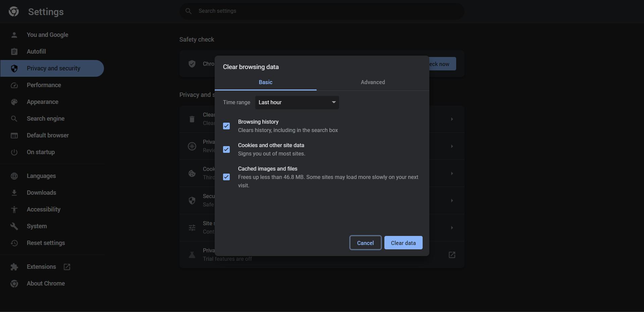Select the Basic tab
Image resolution: width=644 pixels, height=312 pixels.
[x=265, y=82]
